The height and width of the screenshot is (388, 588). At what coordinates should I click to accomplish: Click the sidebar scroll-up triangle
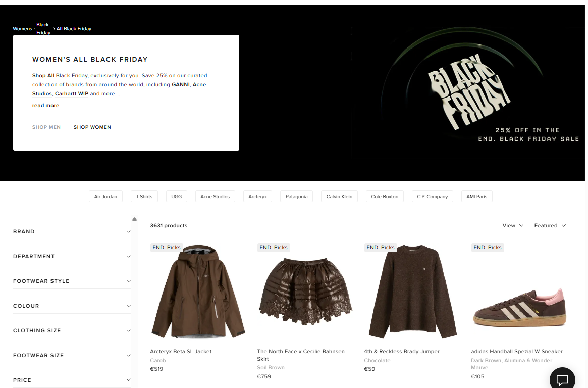[x=134, y=219]
